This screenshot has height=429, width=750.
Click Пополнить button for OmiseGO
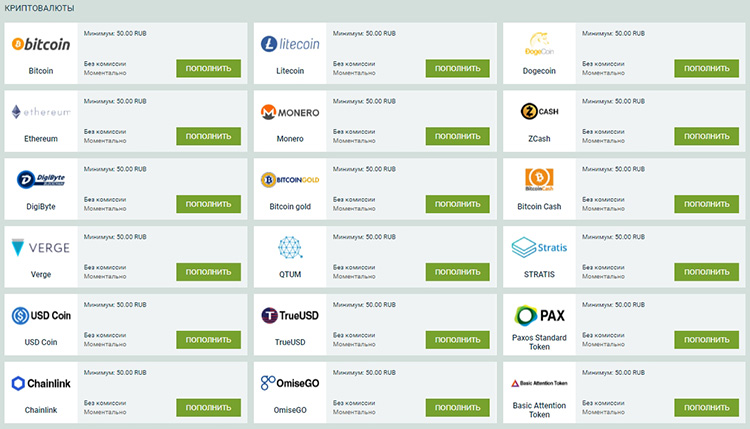tap(457, 408)
